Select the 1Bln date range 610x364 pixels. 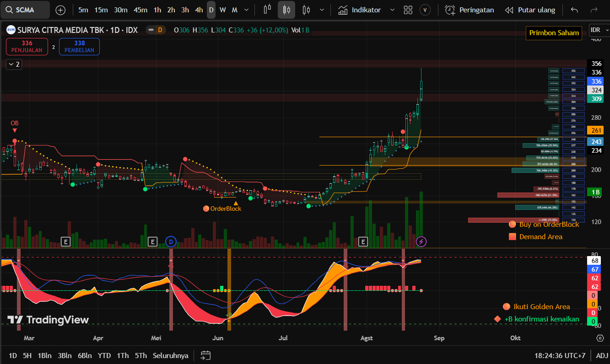coord(45,355)
